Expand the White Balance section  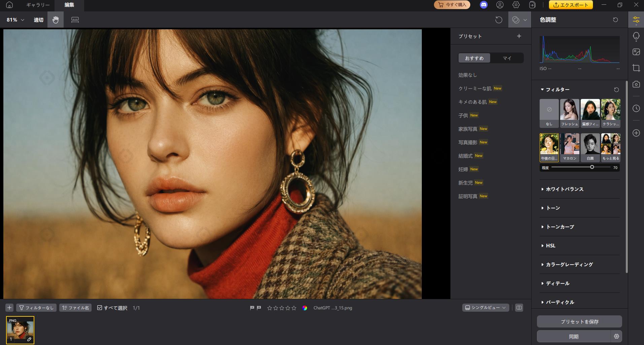point(565,189)
